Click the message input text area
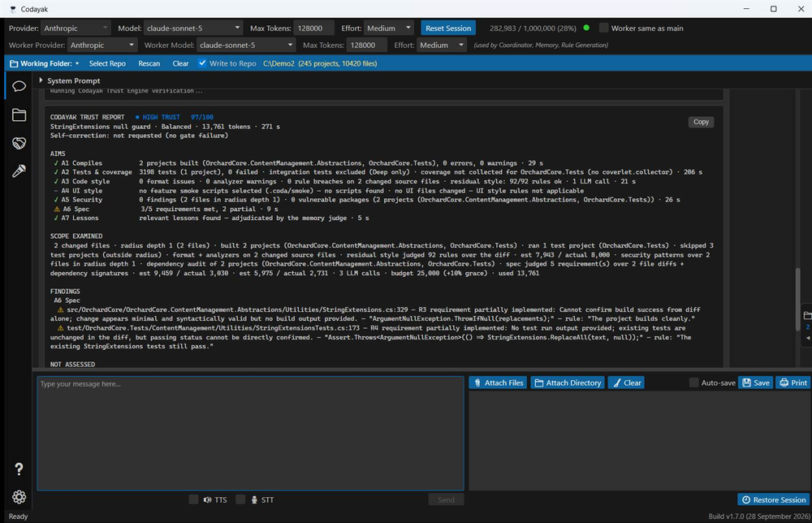812x523 pixels. tap(250, 433)
